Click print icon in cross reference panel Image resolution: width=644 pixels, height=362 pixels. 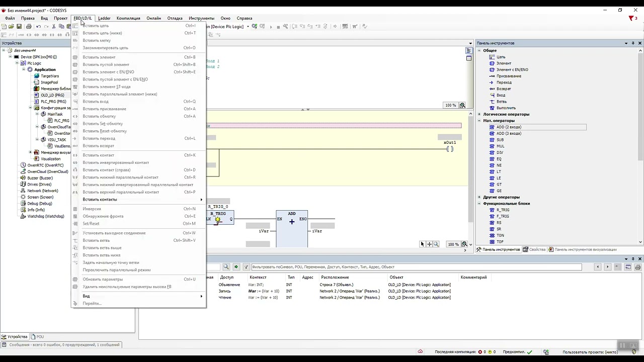pos(638,267)
